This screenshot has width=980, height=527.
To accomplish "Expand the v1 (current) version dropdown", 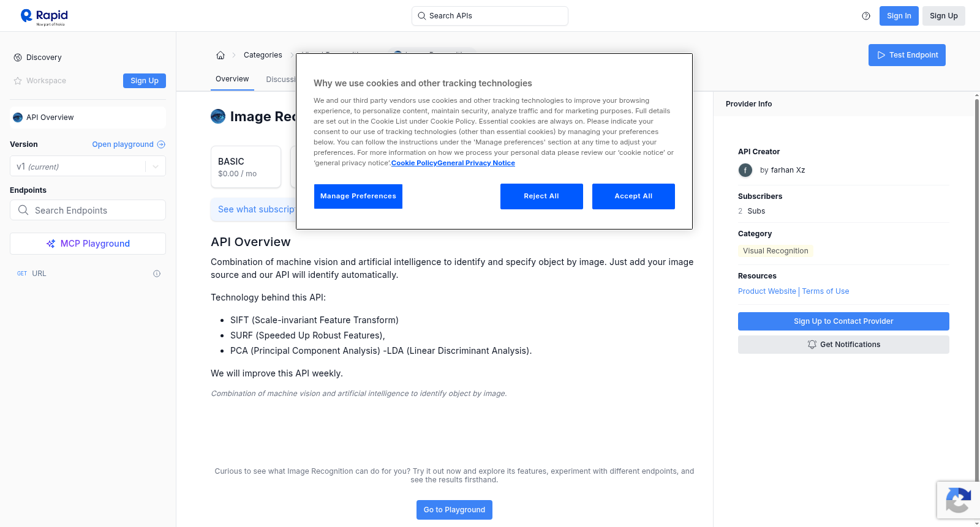I will (x=88, y=166).
